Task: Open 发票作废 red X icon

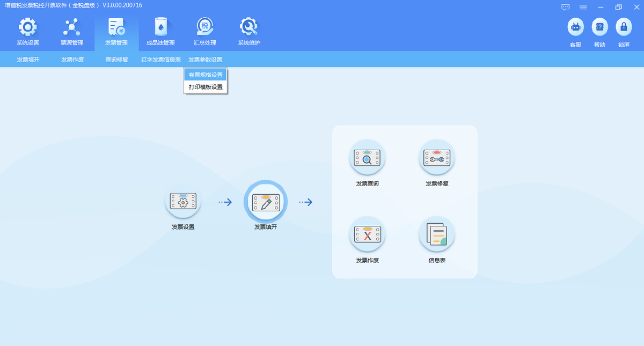Action: click(368, 234)
